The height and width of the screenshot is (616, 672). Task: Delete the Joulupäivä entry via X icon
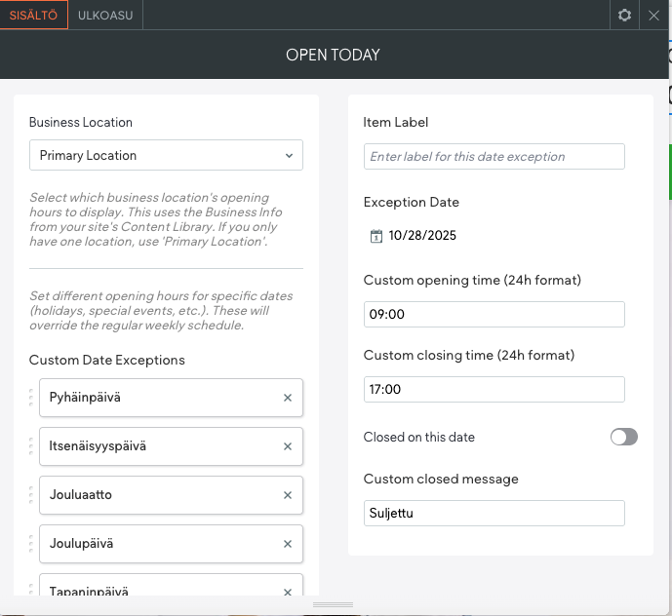(x=288, y=544)
